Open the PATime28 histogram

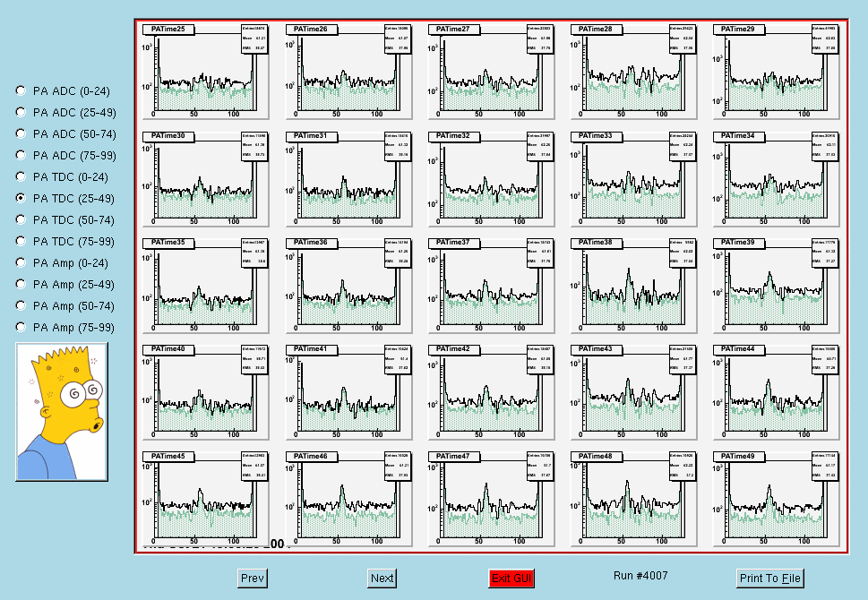tap(633, 72)
